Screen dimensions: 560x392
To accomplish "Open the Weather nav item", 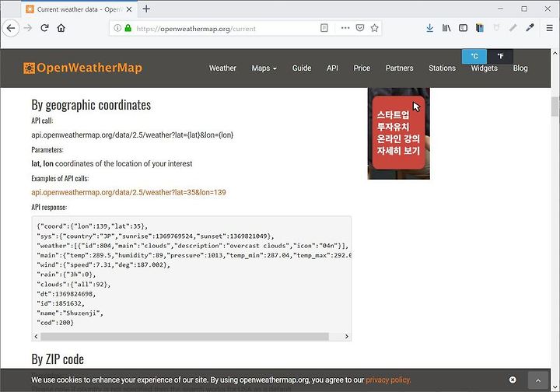I will pyautogui.click(x=222, y=68).
